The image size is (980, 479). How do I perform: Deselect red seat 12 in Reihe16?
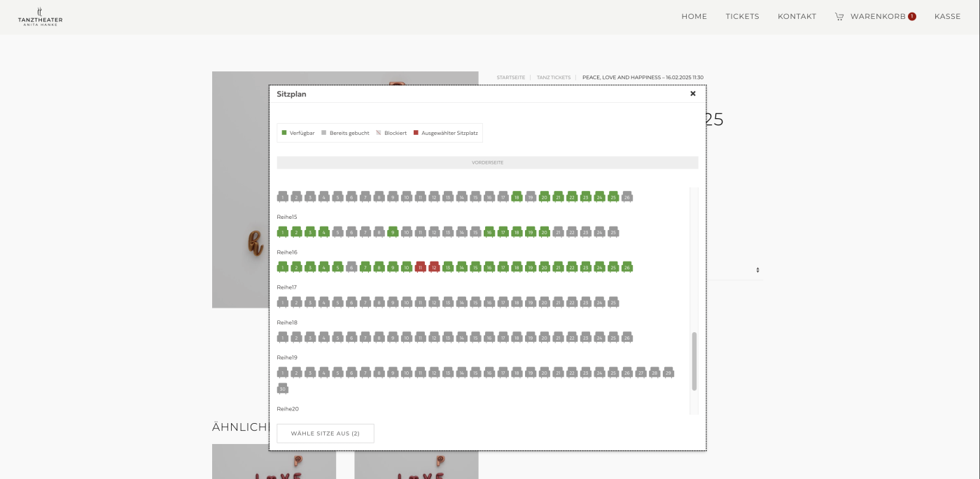coord(434,267)
